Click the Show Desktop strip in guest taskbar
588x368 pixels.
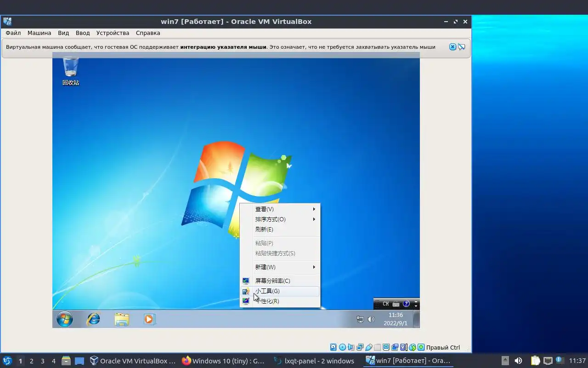(x=416, y=319)
